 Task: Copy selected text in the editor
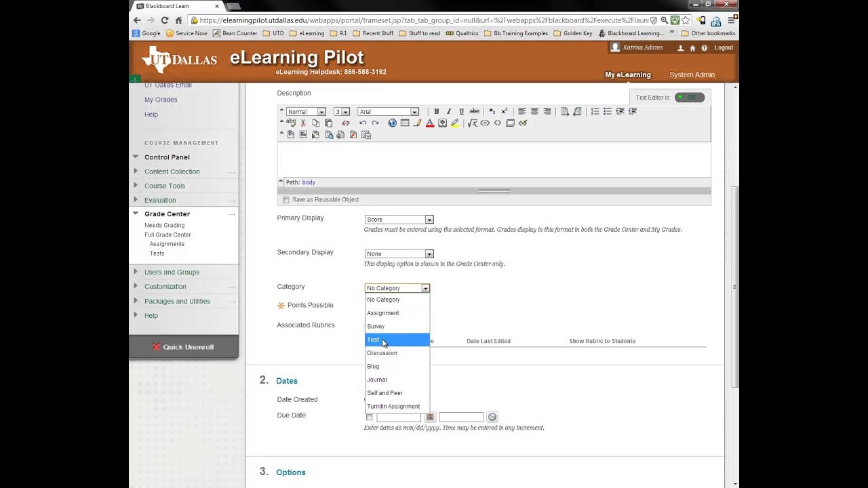coord(315,123)
